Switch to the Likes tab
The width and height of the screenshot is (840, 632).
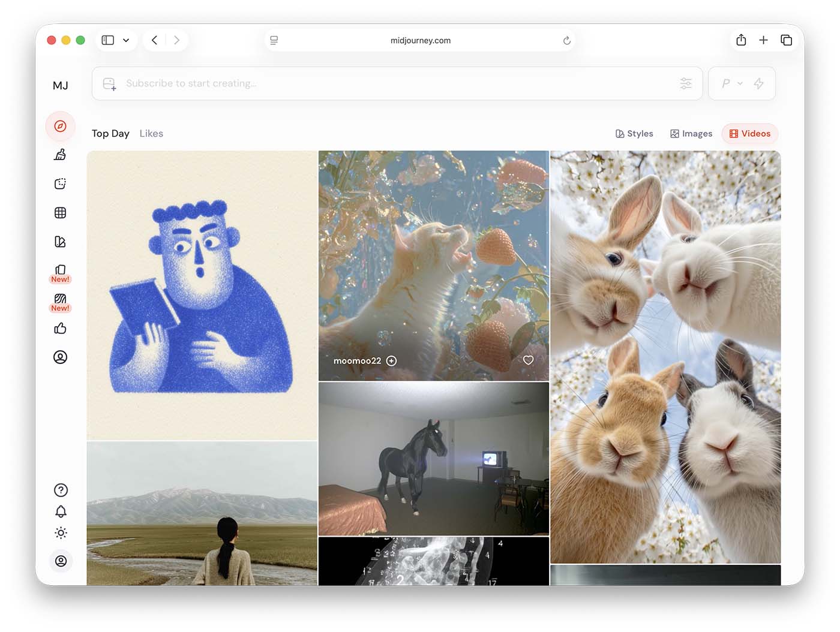151,134
